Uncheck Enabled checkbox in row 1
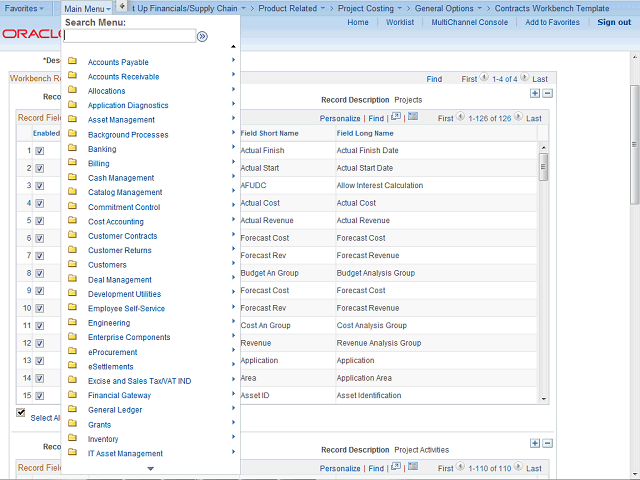Screen dimensions: 640x480 pos(40,151)
